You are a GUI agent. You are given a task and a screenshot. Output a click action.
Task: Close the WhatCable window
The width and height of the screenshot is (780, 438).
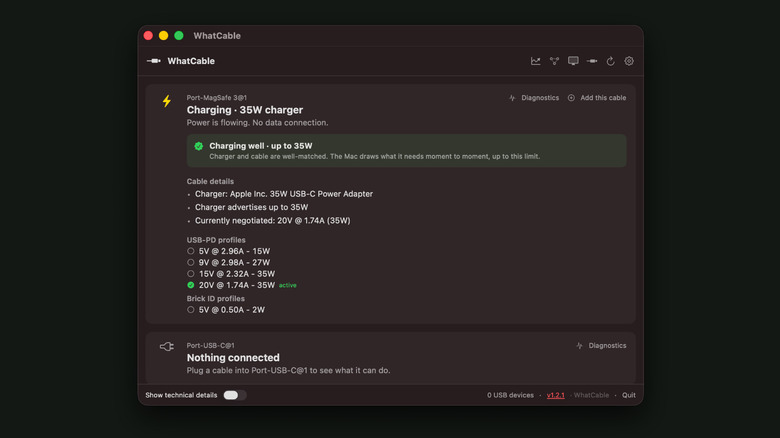point(148,36)
